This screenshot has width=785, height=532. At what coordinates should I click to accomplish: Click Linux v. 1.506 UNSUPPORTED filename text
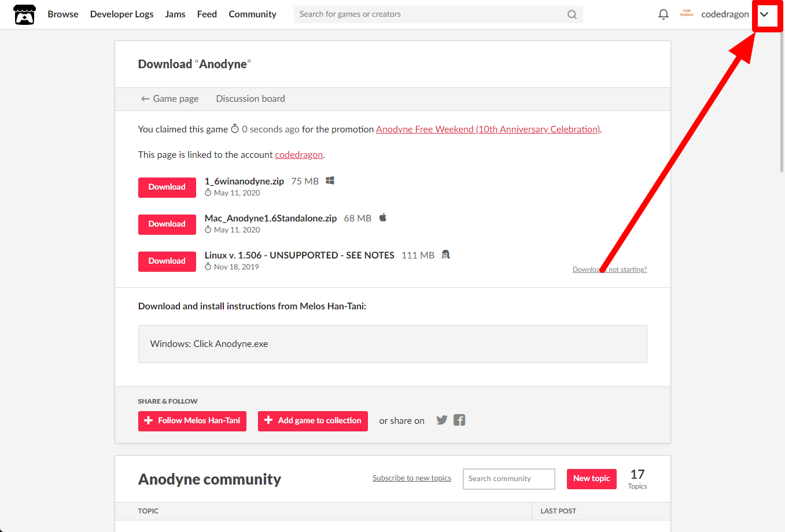[x=300, y=255]
